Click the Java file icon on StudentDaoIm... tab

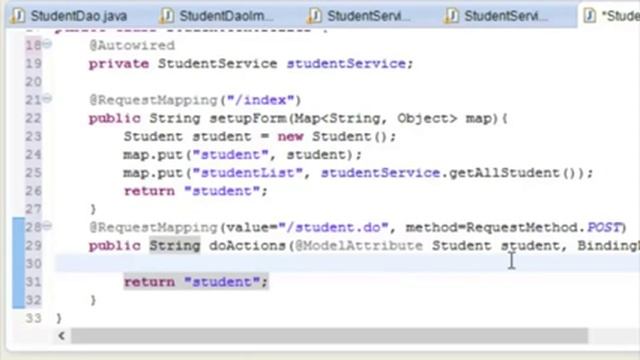167,16
